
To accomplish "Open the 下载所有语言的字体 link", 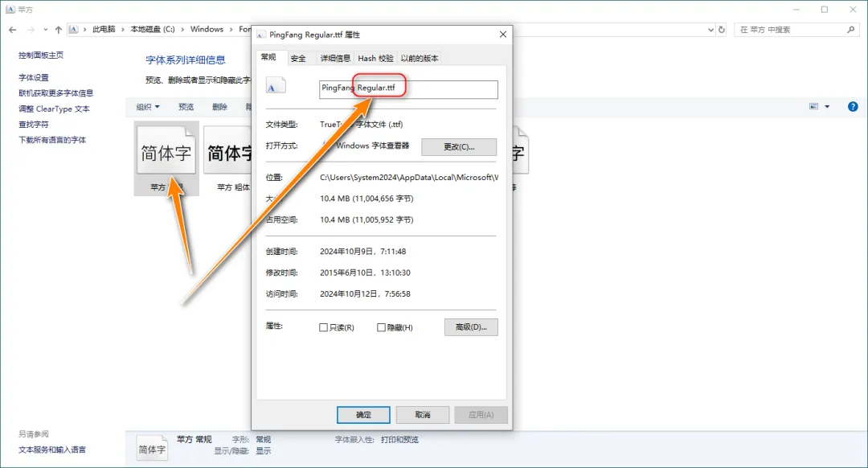I will [x=52, y=140].
